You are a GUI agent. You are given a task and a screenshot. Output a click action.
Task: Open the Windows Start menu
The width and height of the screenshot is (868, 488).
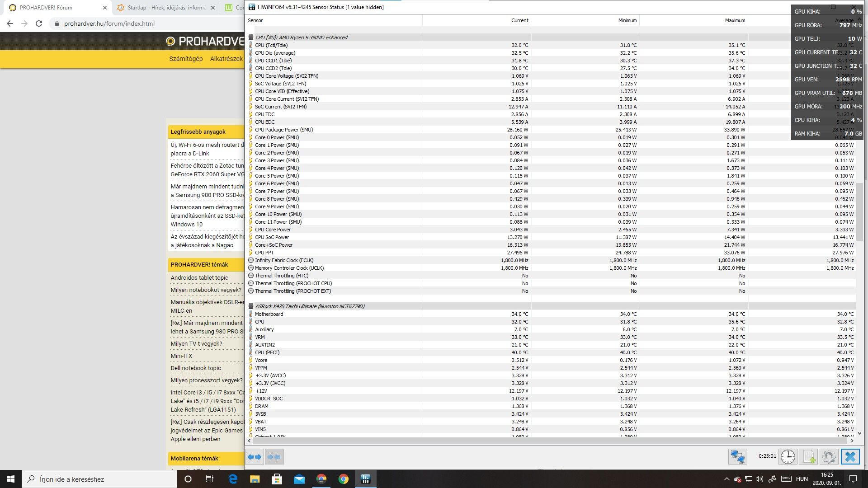(11, 479)
